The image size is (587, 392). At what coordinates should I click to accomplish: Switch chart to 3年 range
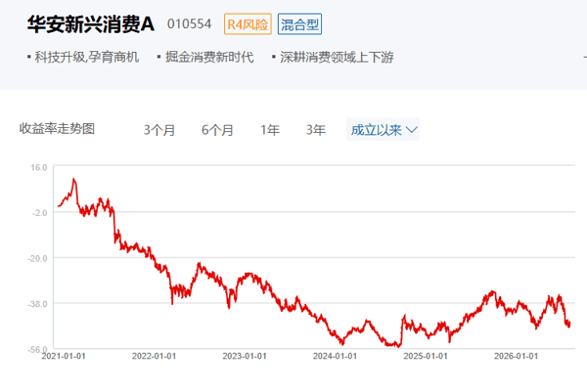(316, 130)
